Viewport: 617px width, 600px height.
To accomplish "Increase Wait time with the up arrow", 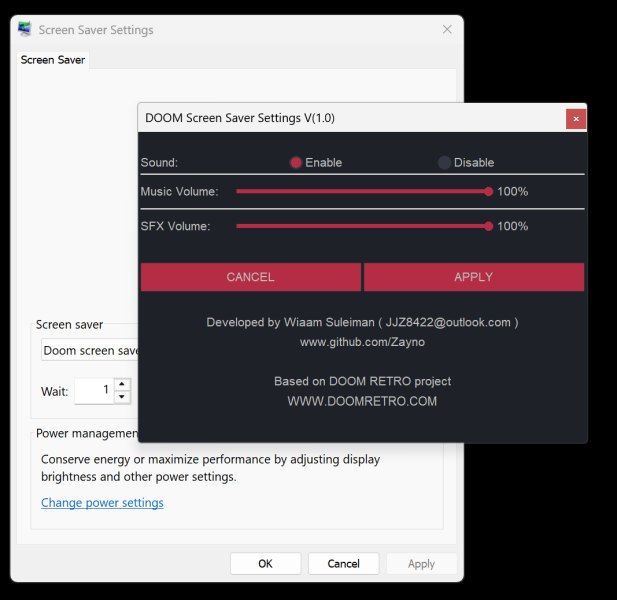I will tap(122, 384).
